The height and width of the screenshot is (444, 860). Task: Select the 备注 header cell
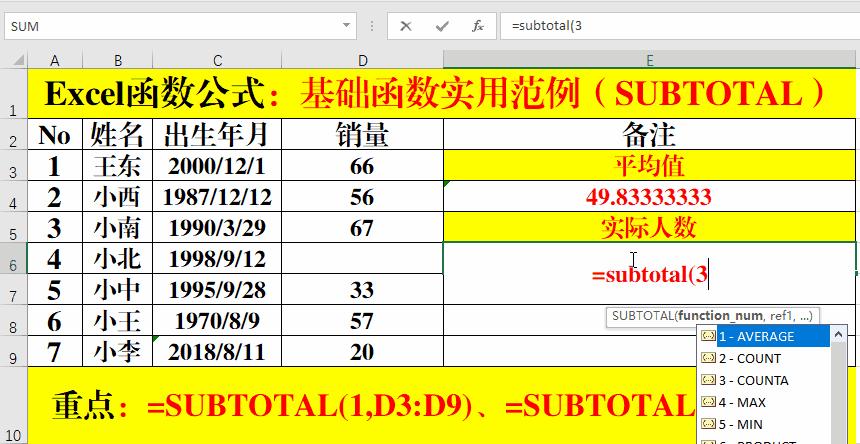point(649,134)
